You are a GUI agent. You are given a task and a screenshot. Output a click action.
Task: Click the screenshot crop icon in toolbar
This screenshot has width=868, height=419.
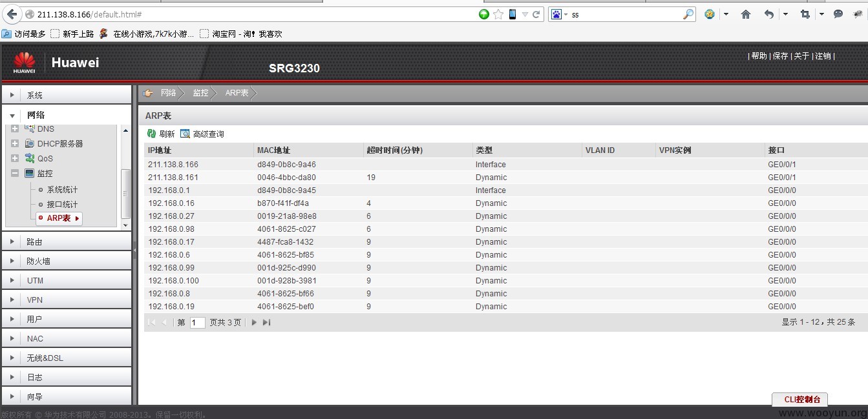tap(805, 14)
